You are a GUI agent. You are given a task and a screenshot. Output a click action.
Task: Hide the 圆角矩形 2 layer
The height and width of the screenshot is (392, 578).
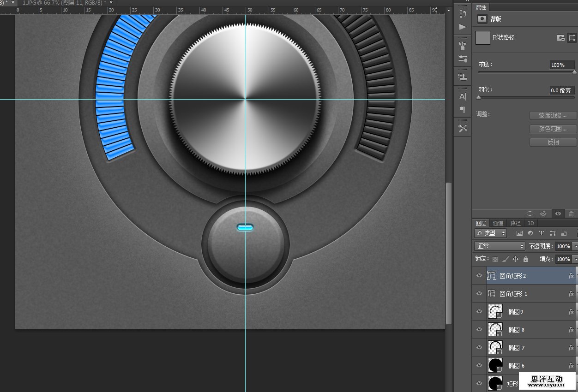479,276
